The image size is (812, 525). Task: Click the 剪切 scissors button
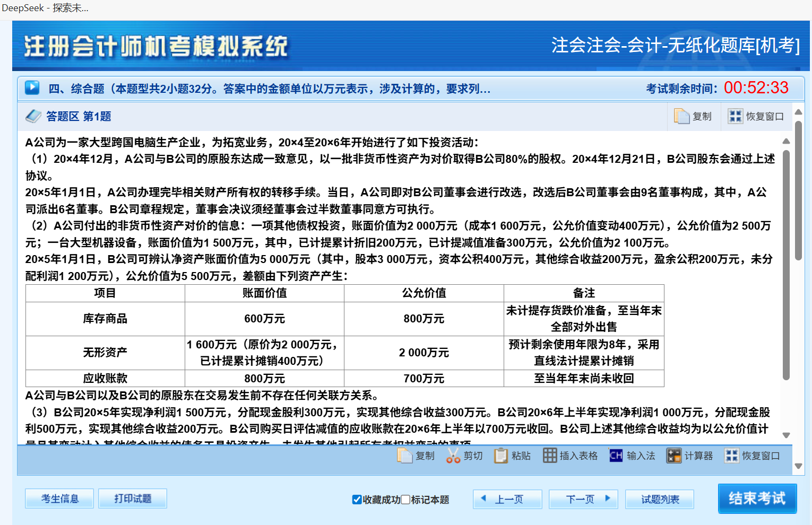click(x=464, y=456)
